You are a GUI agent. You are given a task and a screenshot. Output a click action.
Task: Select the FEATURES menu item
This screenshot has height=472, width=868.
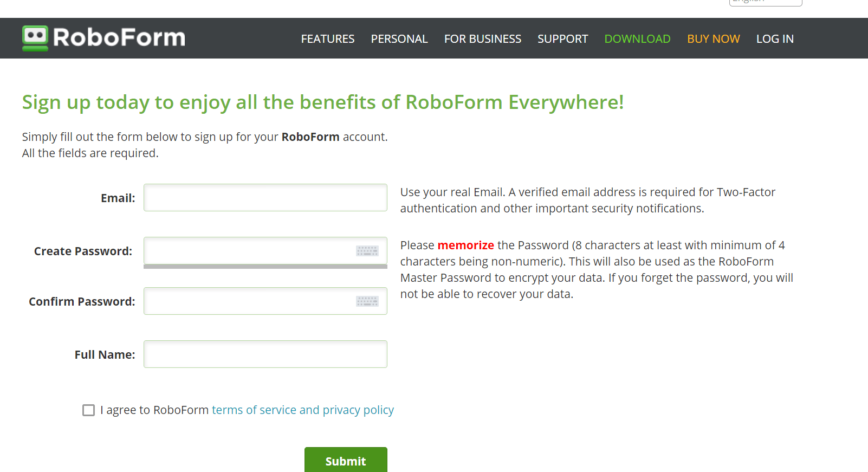327,38
